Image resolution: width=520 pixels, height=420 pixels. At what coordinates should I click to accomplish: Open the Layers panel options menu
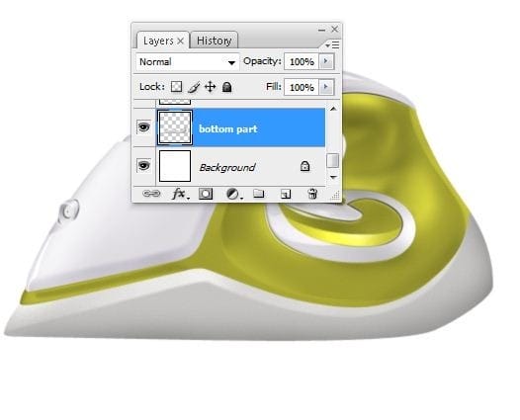point(332,44)
